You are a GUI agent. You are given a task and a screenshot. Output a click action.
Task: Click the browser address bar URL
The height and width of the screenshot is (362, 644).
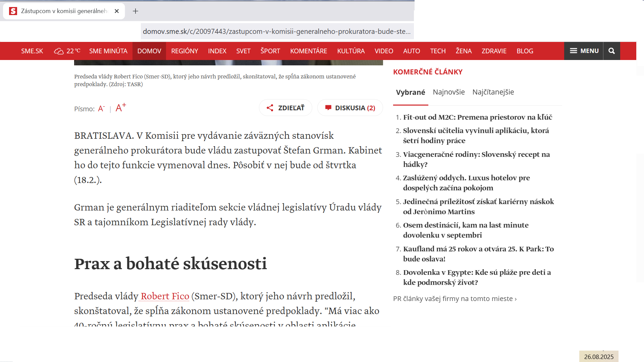[x=277, y=32]
